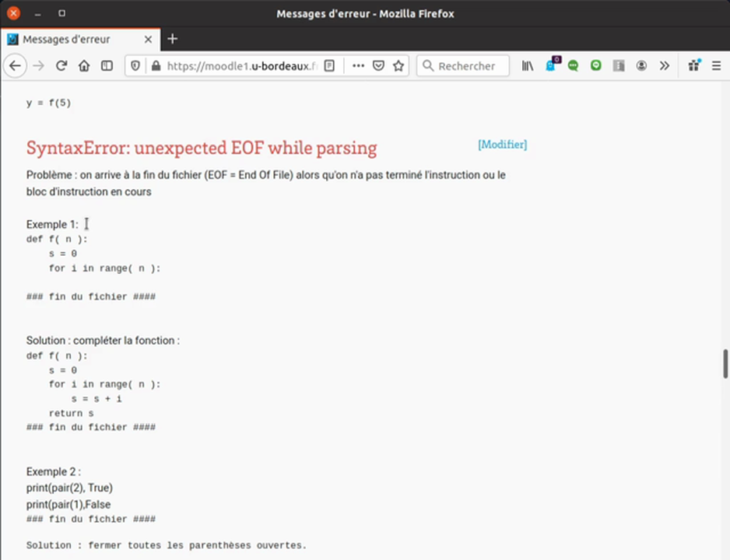This screenshot has width=730, height=560.
Task: Toggle reader view in address bar
Action: click(329, 66)
